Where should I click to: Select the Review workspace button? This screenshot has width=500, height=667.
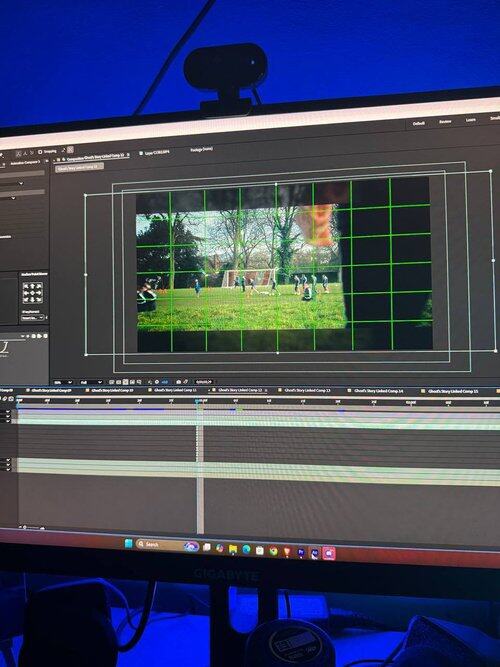click(445, 122)
